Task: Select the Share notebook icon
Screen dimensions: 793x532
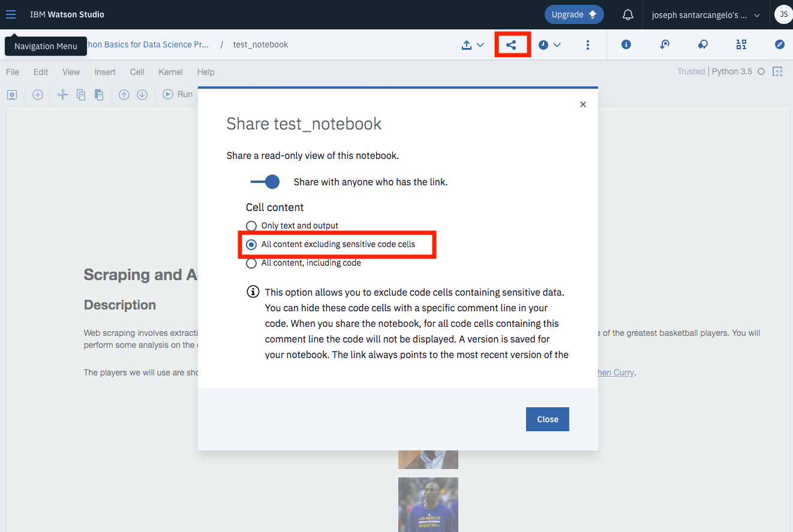Action: point(512,44)
